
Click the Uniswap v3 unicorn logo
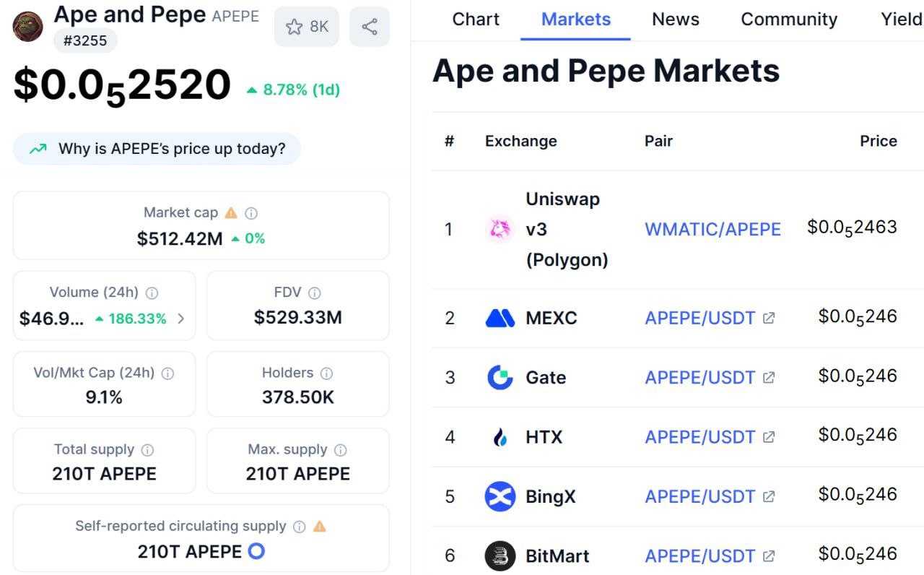(x=500, y=230)
